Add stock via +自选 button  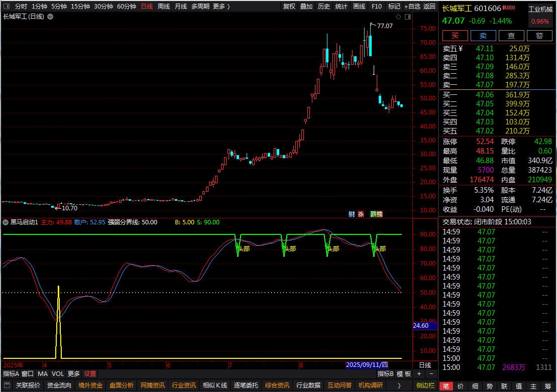(412, 6)
